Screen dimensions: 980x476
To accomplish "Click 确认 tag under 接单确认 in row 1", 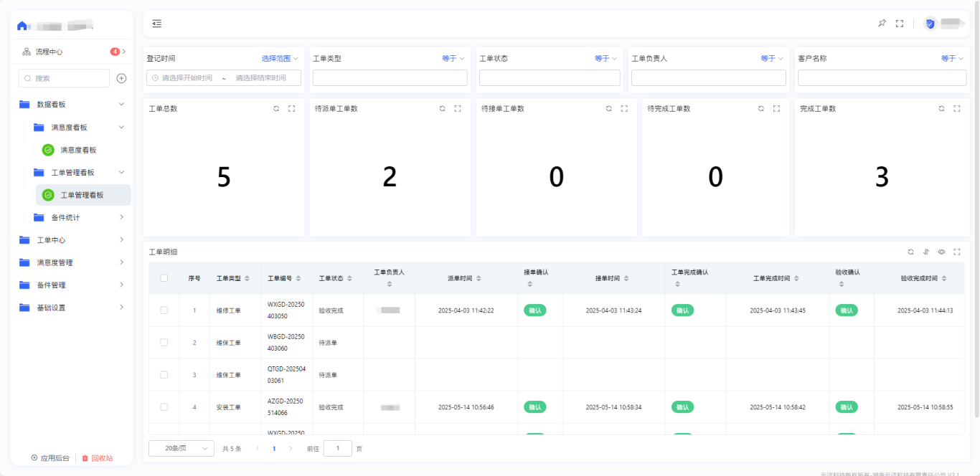I will pos(534,310).
